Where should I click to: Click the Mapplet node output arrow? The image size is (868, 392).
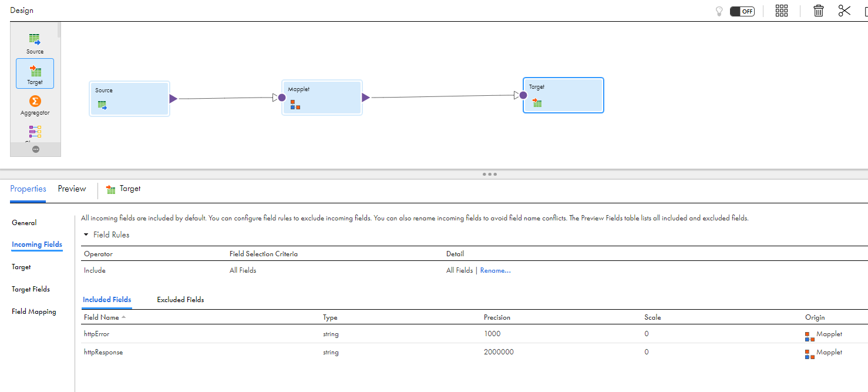366,98
